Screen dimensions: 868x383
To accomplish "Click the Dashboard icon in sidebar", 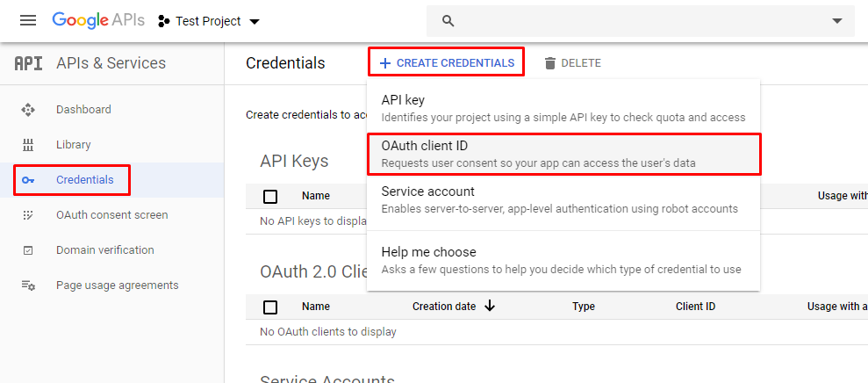I will point(28,110).
